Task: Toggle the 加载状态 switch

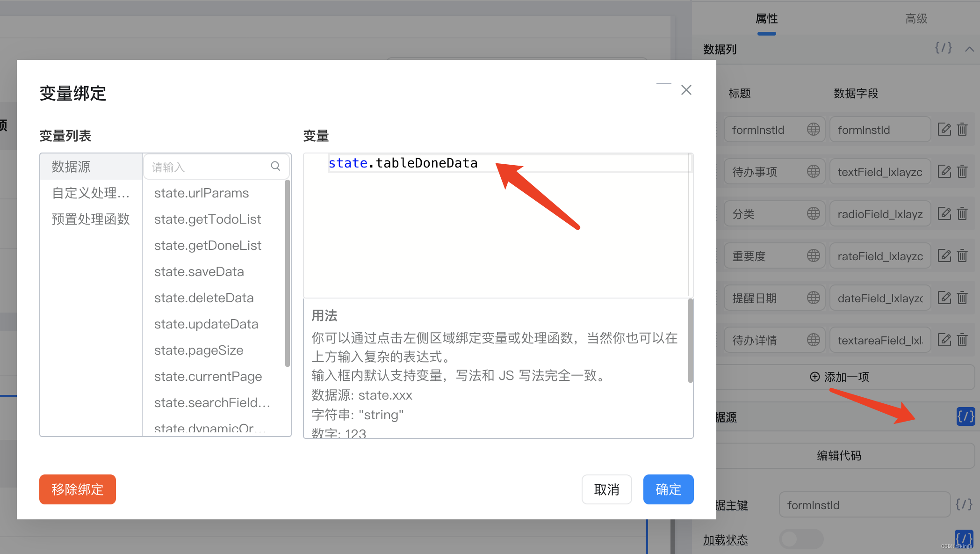Action: pyautogui.click(x=801, y=539)
